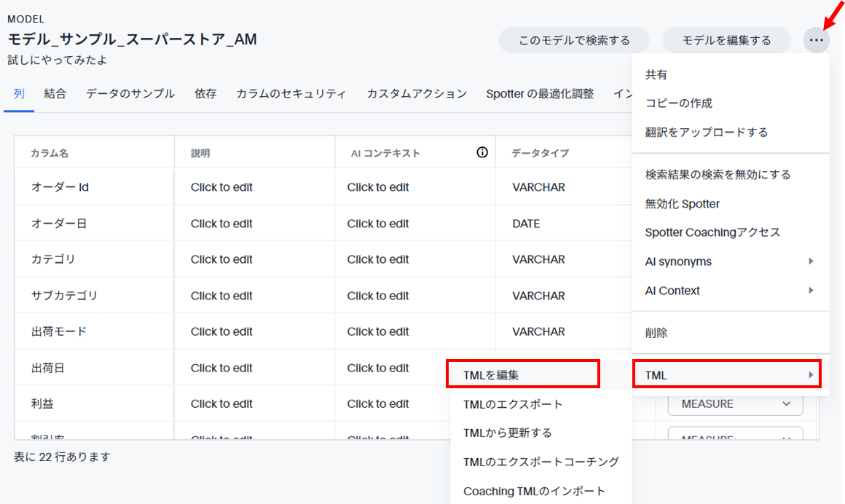This screenshot has width=845, height=504.
Task: Click the three-dot more options icon
Action: click(x=817, y=40)
